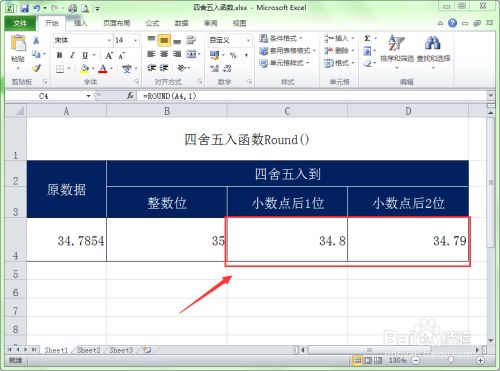Viewport: 500px width, 371px height.
Task: Open Find and Select binoculars menu
Action: pos(433,51)
